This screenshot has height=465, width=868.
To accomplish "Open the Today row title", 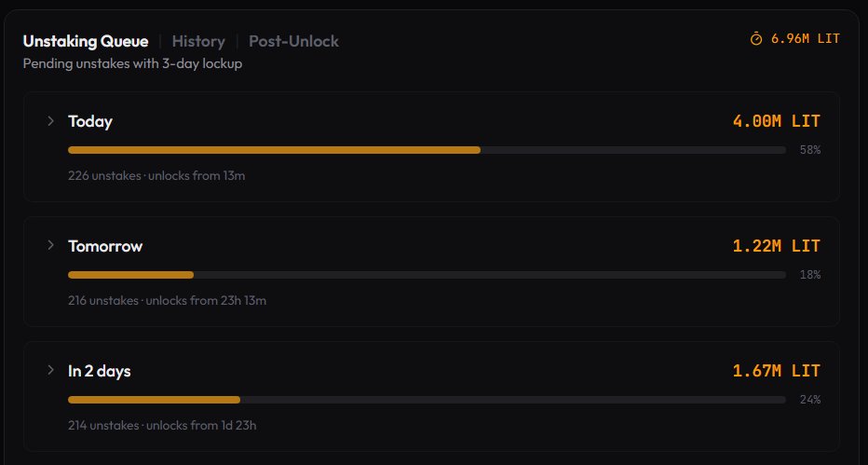I will click(x=90, y=121).
